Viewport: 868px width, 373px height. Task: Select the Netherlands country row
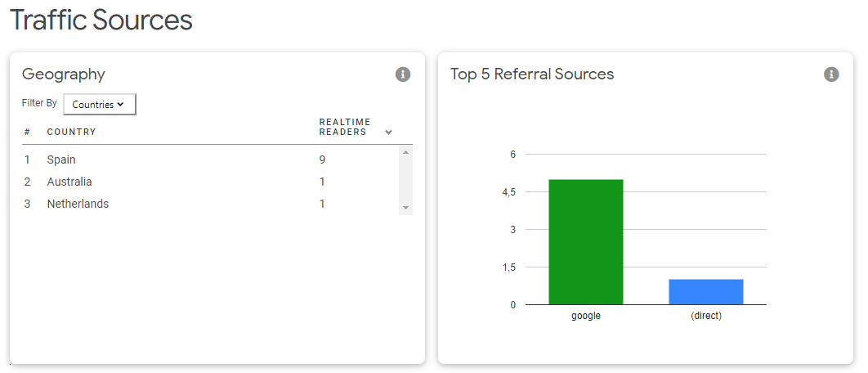(78, 204)
